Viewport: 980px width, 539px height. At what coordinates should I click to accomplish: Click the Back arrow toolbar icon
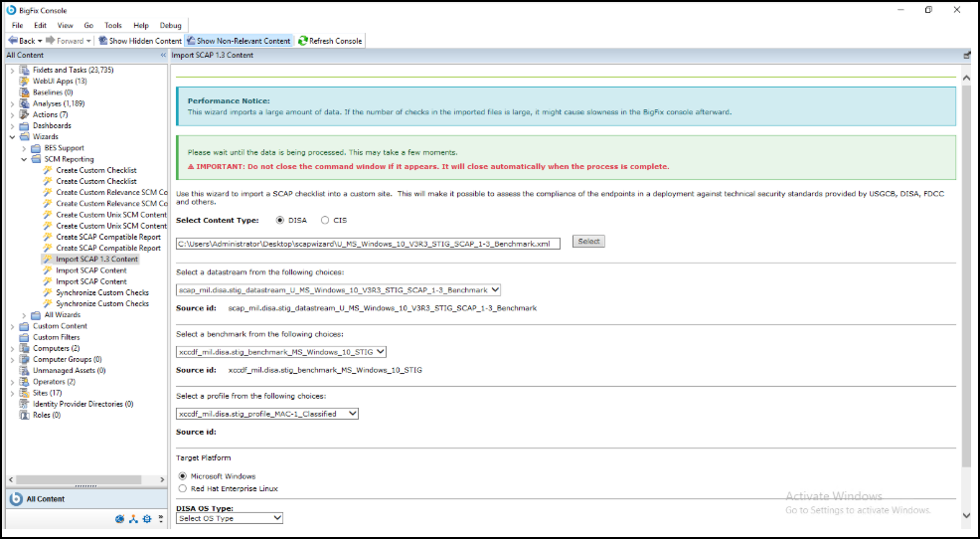tap(13, 41)
